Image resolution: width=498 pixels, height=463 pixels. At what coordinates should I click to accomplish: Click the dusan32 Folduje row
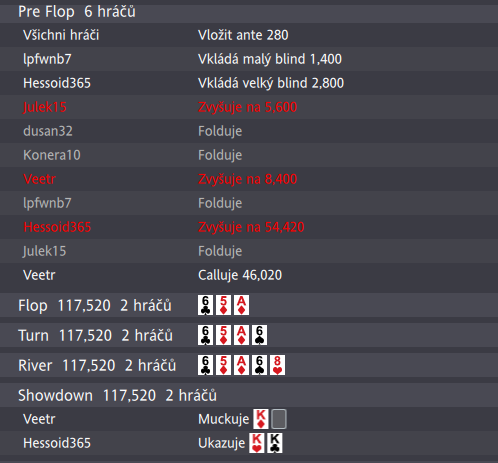(x=249, y=131)
